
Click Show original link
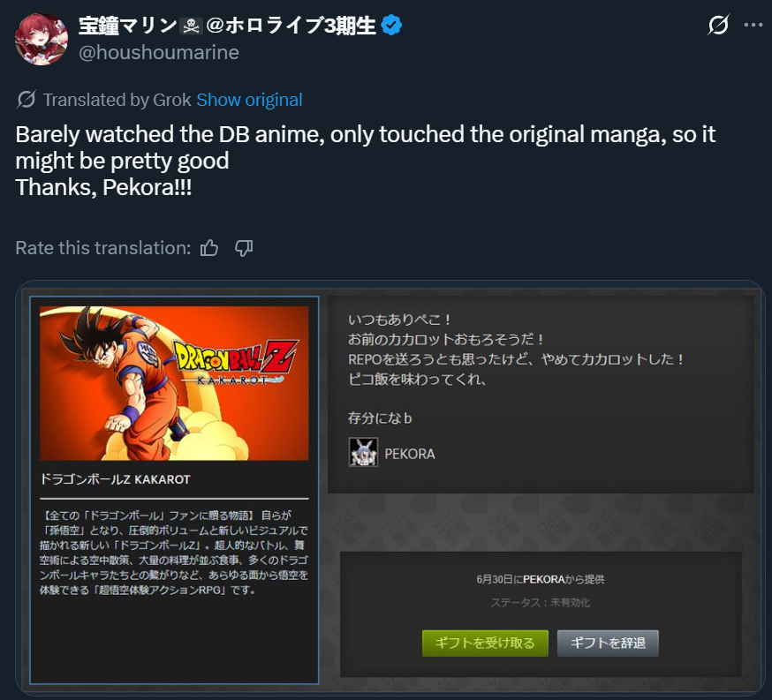pos(249,100)
